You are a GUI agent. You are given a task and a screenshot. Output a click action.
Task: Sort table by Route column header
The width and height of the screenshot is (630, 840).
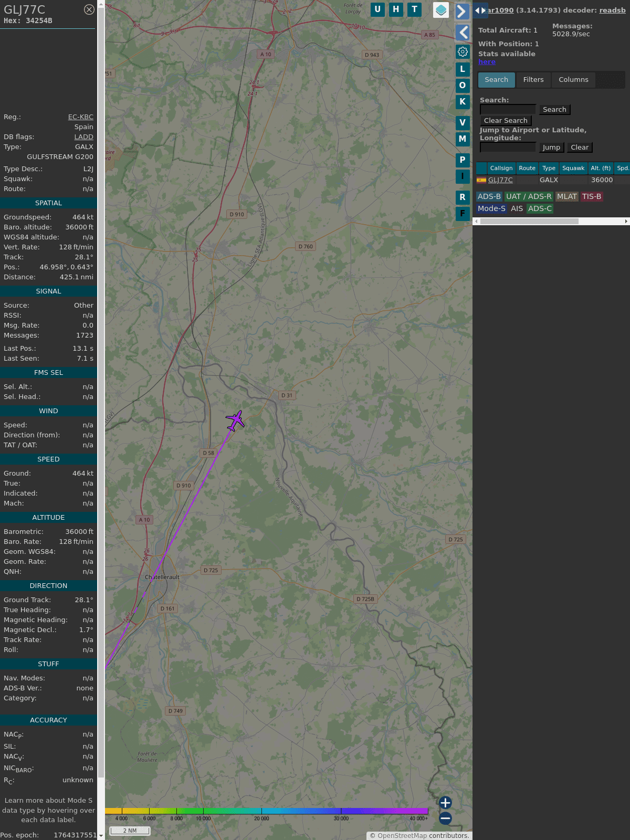click(527, 168)
